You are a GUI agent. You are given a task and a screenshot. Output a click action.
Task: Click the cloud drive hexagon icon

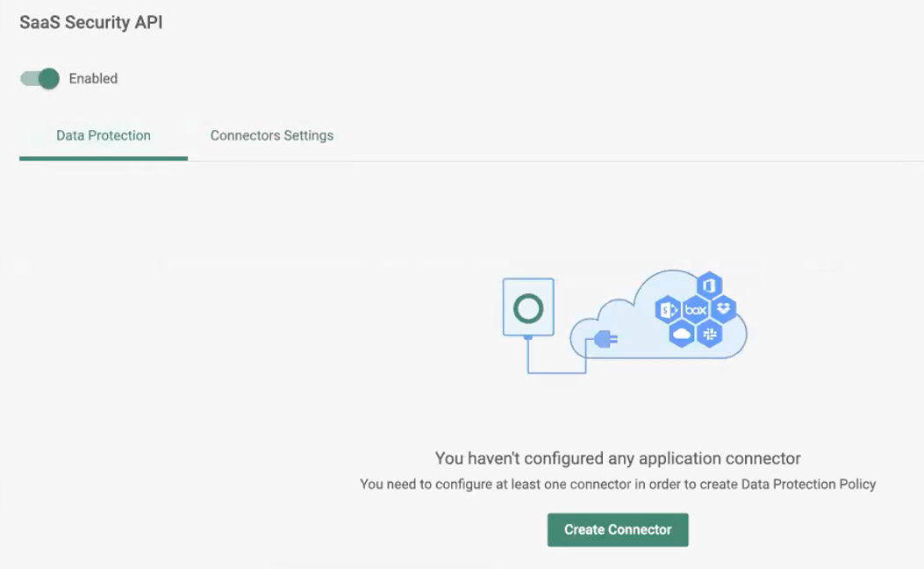tap(682, 335)
